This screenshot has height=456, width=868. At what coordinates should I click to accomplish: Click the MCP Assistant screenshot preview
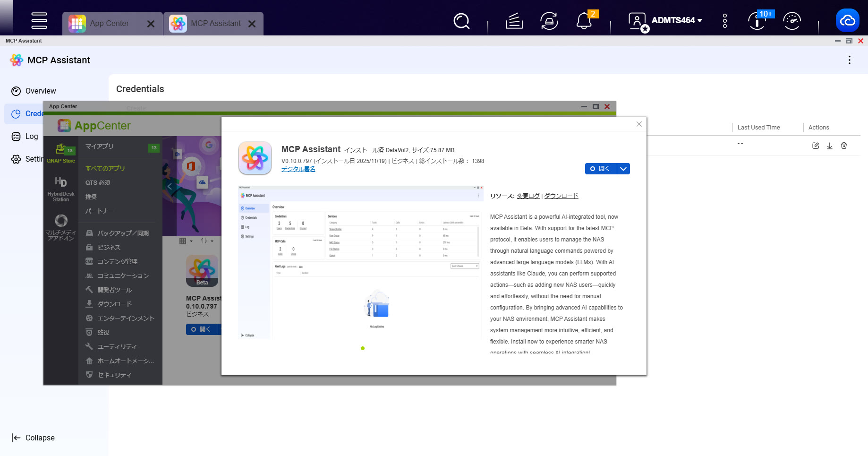tap(360, 262)
